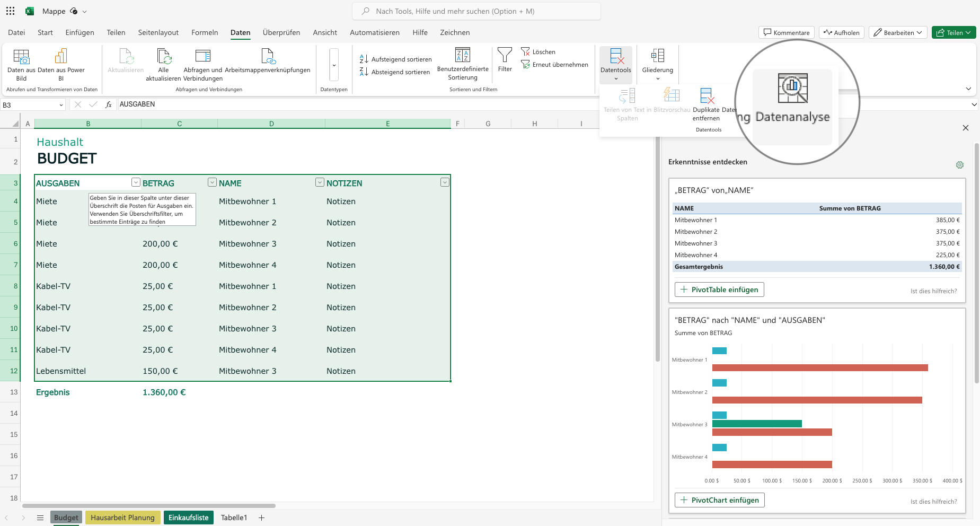Click the green Teilen button

click(x=953, y=32)
